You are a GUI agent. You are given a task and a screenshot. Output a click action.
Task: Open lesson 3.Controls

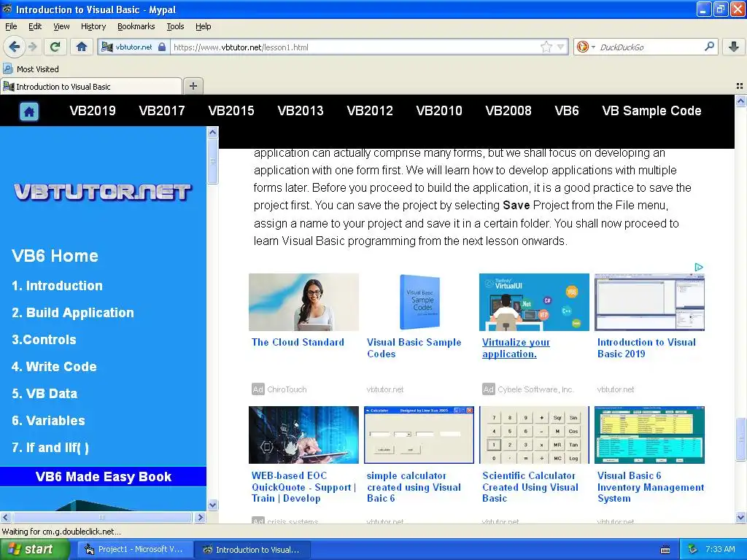point(44,340)
